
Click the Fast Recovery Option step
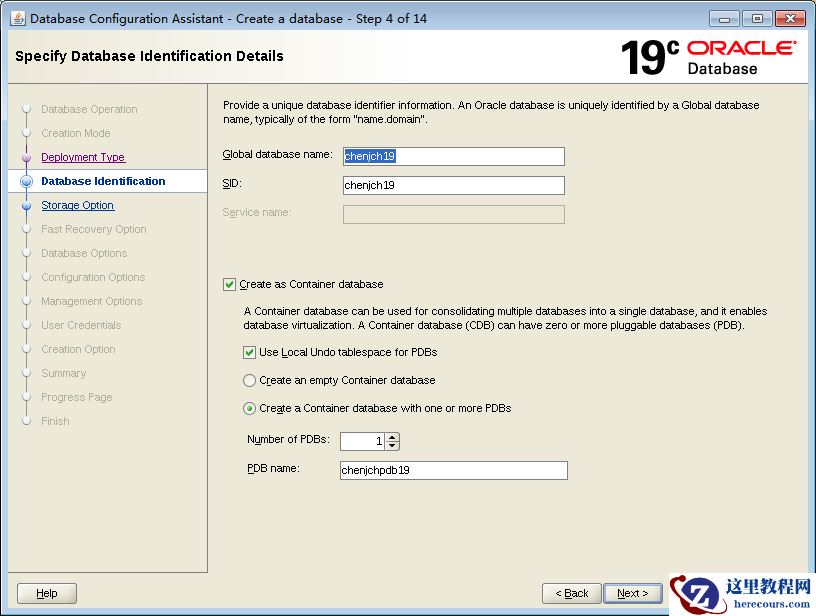click(x=94, y=229)
